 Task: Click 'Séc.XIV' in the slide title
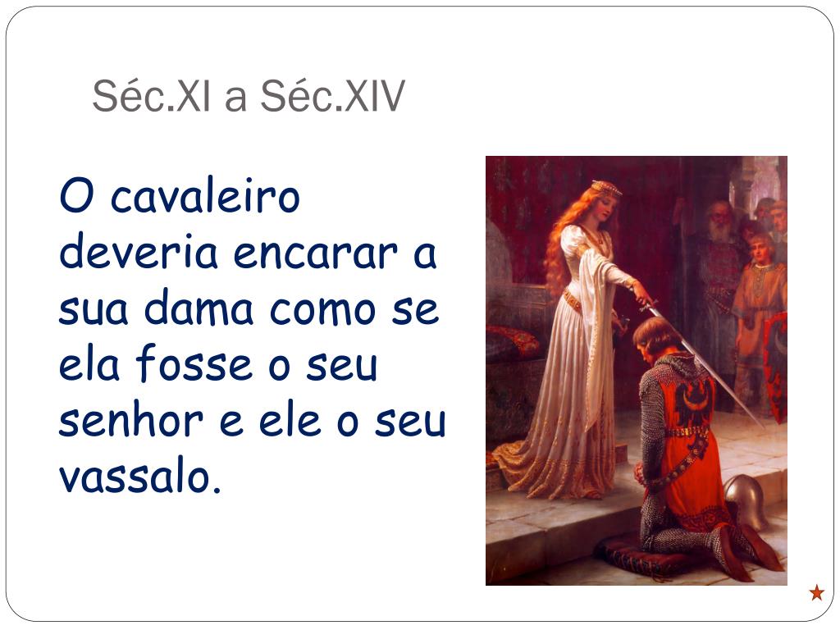pyautogui.click(x=333, y=96)
